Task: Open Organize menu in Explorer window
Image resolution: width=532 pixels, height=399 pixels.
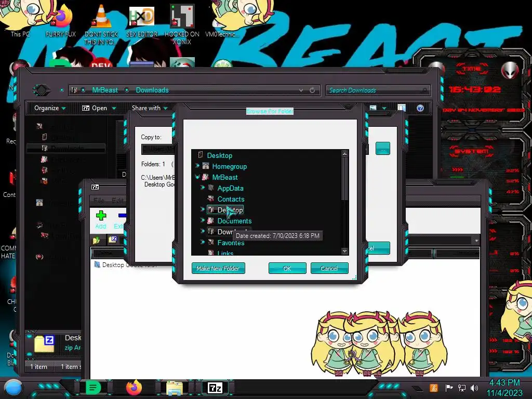Action: coord(50,108)
